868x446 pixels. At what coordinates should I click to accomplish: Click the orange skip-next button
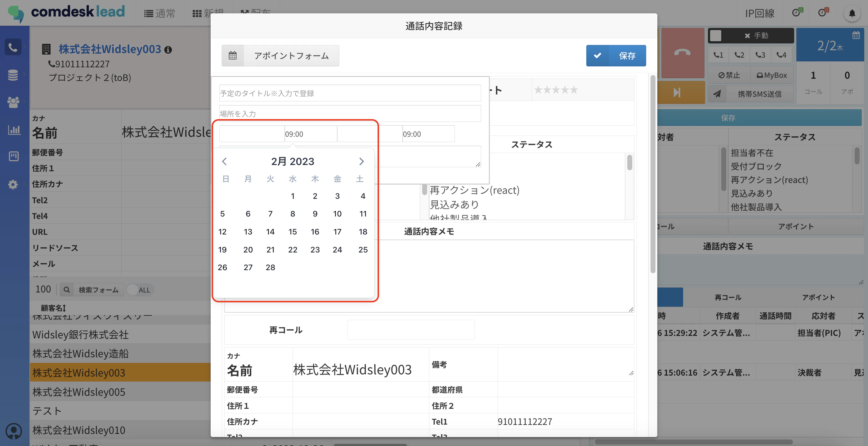[677, 92]
